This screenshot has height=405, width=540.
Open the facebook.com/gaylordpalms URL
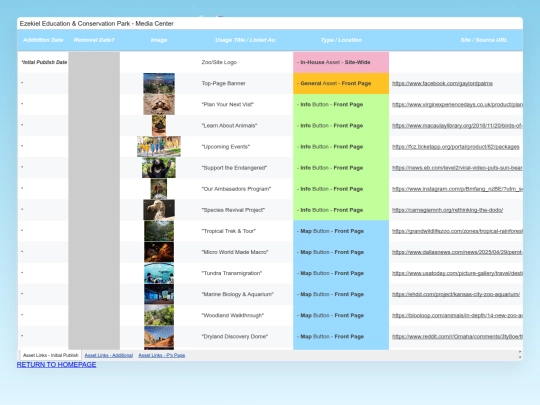442,83
